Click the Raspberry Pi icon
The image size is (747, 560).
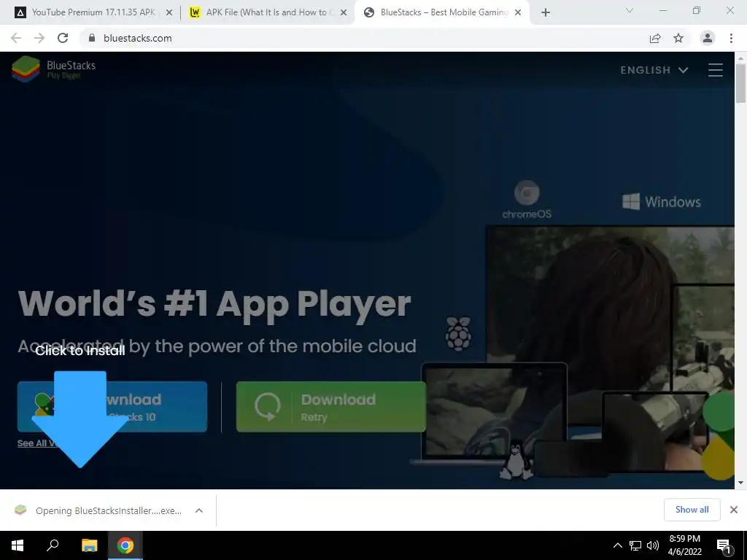point(458,333)
